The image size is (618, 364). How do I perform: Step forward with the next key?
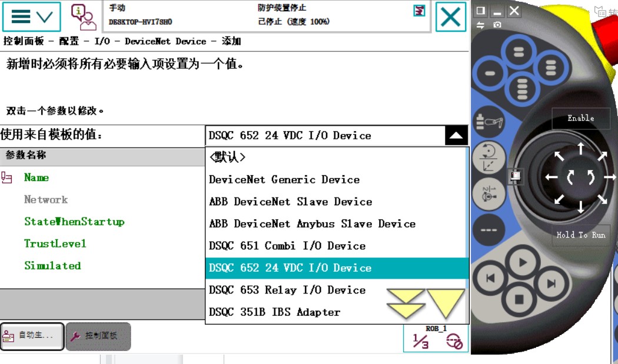point(552,283)
